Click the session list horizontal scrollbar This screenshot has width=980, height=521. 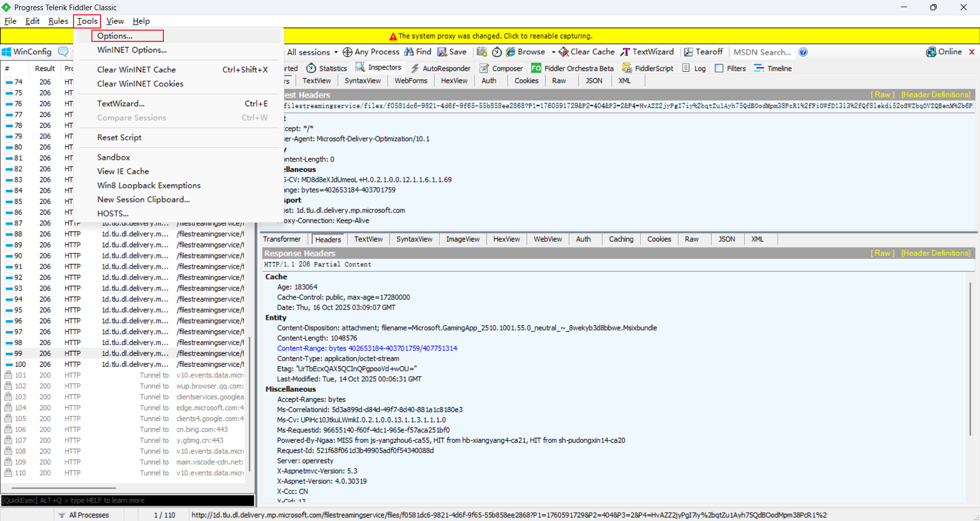click(x=64, y=488)
